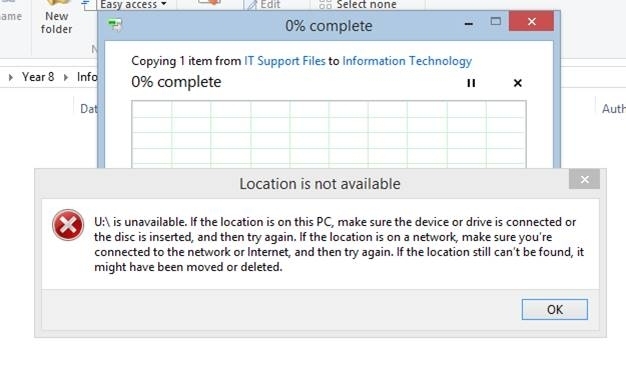Minimize the copy progress window
The image size is (626, 366).
pos(469,24)
